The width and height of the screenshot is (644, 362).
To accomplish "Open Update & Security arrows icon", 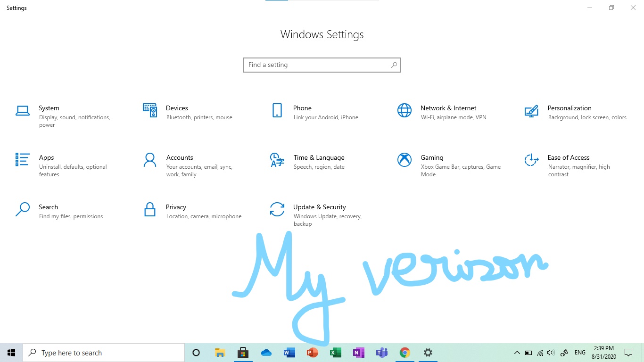I will point(277,209).
